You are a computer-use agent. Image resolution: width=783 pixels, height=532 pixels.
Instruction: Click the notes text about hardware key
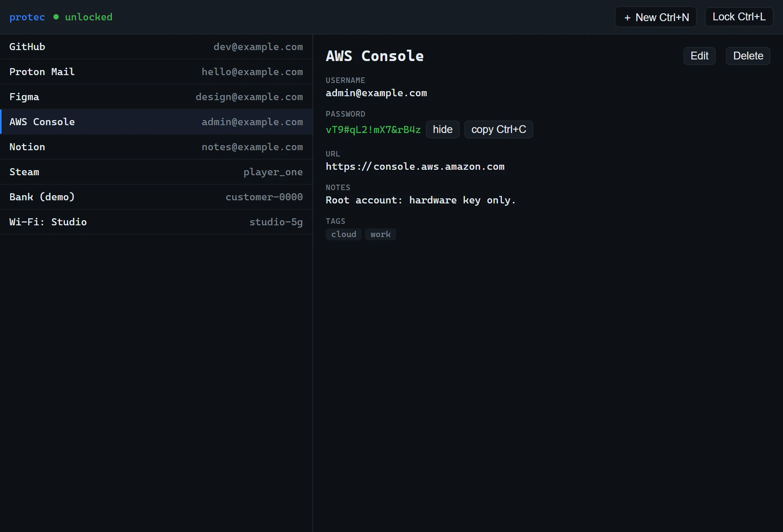(x=420, y=200)
